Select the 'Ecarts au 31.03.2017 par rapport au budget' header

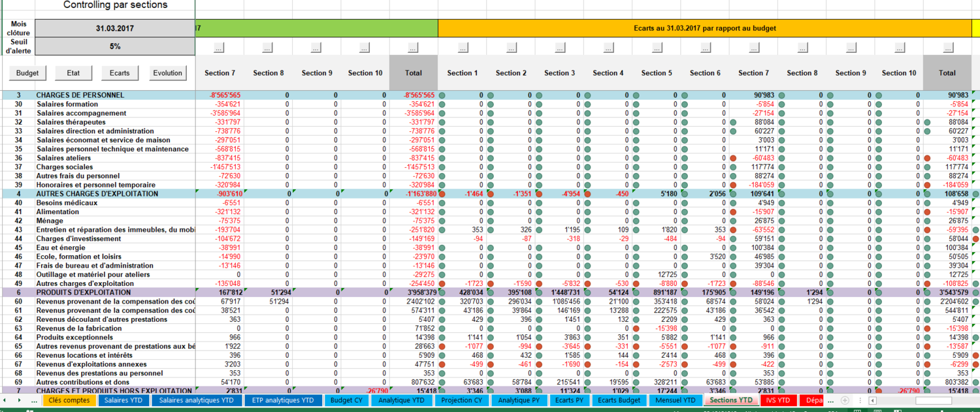tap(705, 29)
